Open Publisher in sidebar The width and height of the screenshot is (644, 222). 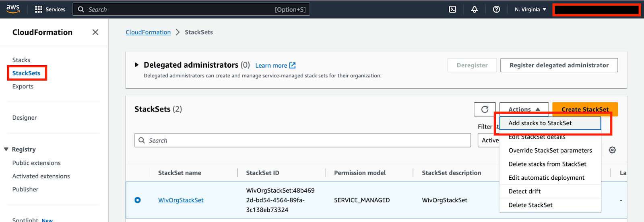[x=25, y=189]
